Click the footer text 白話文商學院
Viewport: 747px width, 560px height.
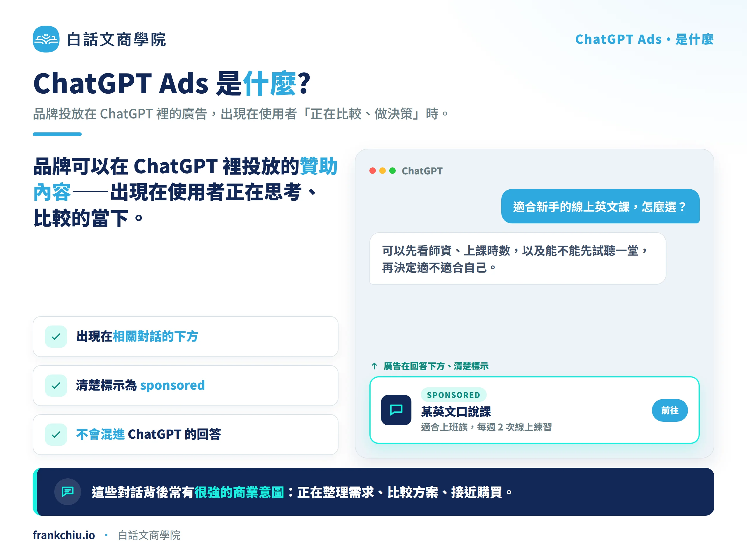[x=149, y=535]
